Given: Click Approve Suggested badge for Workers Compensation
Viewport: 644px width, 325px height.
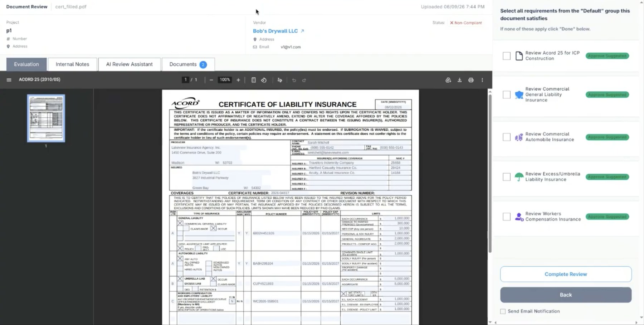Looking at the screenshot, I should (607, 217).
